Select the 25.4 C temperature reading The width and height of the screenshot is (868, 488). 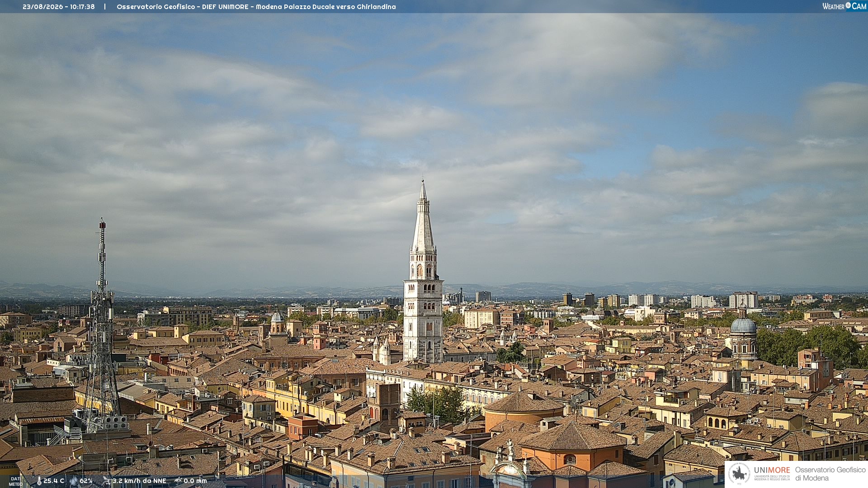[54, 481]
